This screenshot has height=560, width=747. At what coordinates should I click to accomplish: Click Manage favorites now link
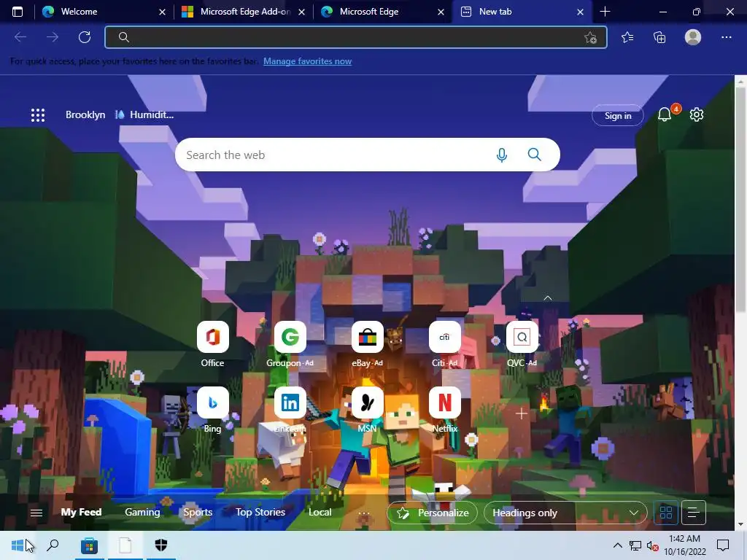pos(307,61)
